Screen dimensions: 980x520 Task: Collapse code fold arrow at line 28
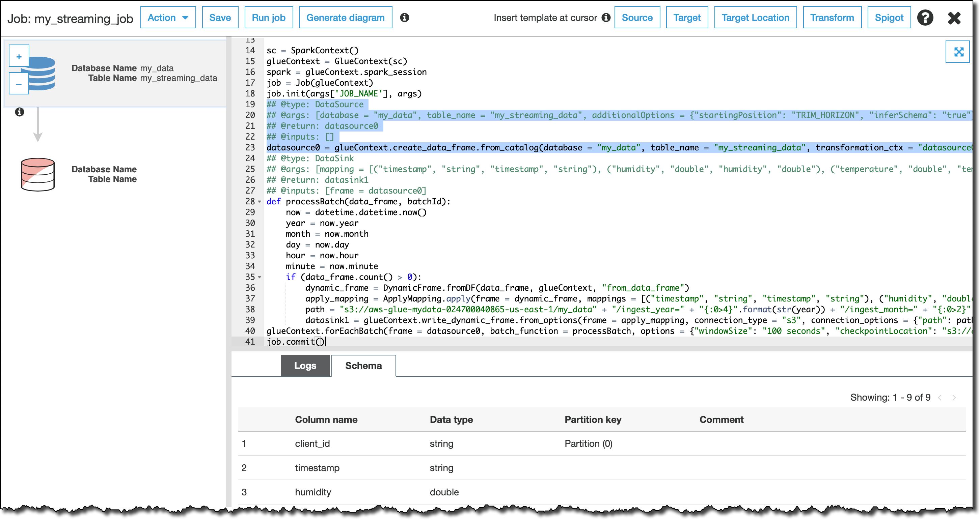(x=260, y=202)
